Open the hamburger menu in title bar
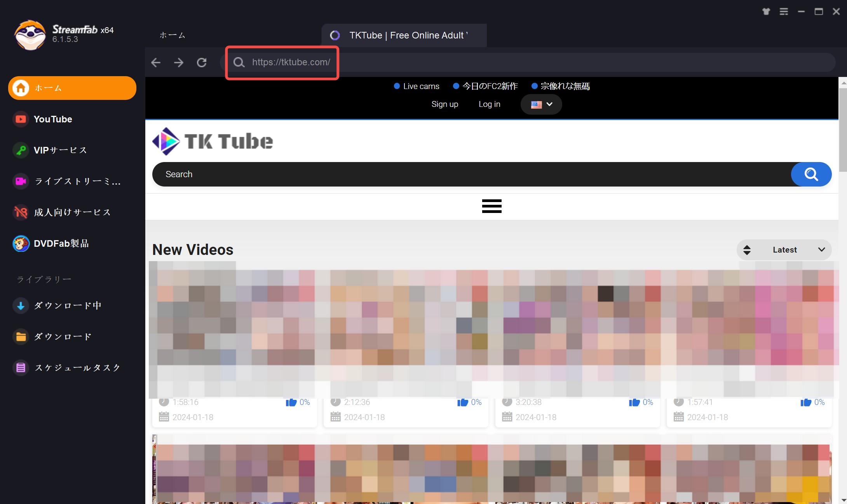 click(x=784, y=12)
